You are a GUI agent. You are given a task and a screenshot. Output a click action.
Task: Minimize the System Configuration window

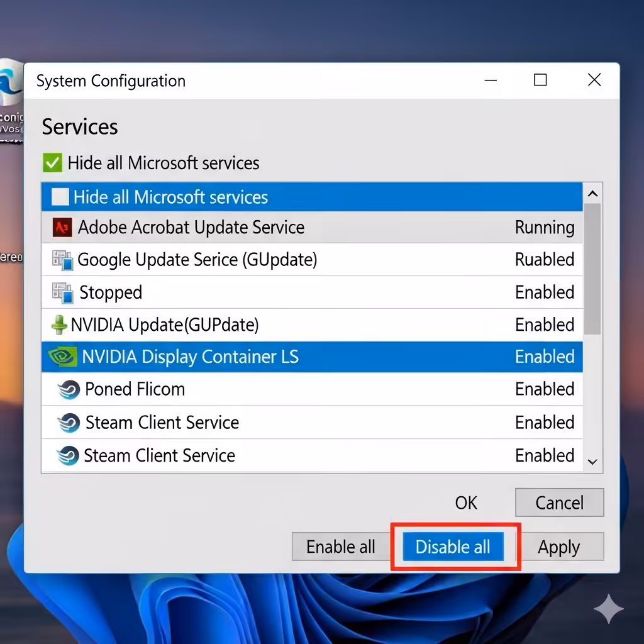click(x=491, y=80)
